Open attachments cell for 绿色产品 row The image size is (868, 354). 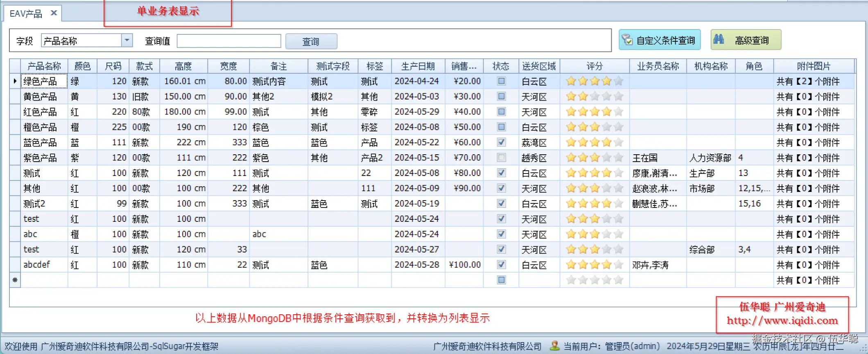[x=814, y=81]
